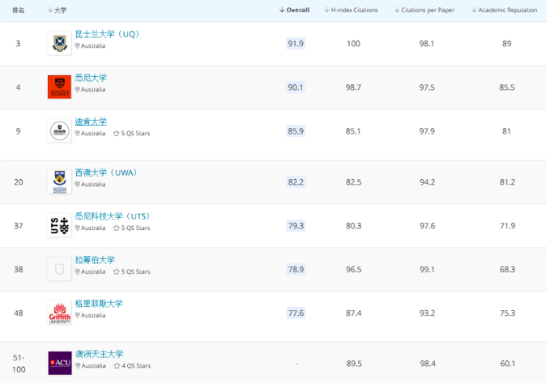Select the 5 QS Stars badge for 拉筹伯大学
This screenshot has height=383, width=550.
(x=132, y=271)
